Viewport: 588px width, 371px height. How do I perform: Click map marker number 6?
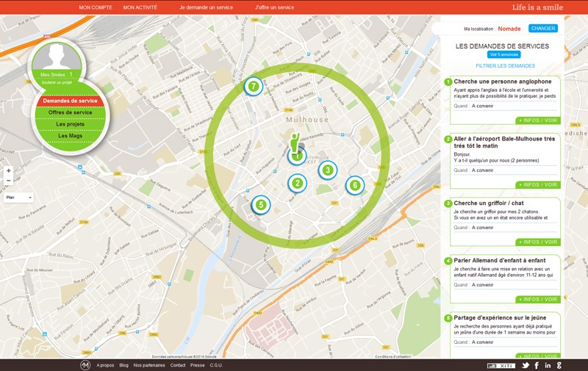[355, 185]
